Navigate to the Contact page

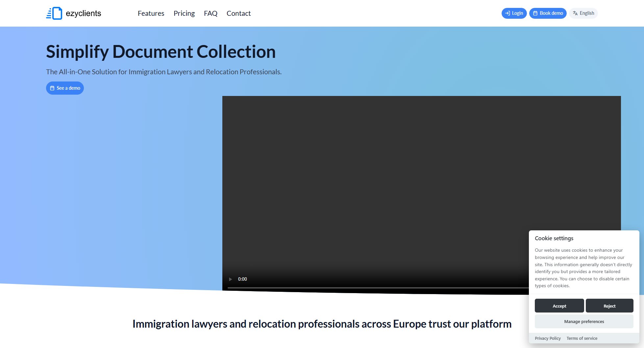tap(238, 13)
